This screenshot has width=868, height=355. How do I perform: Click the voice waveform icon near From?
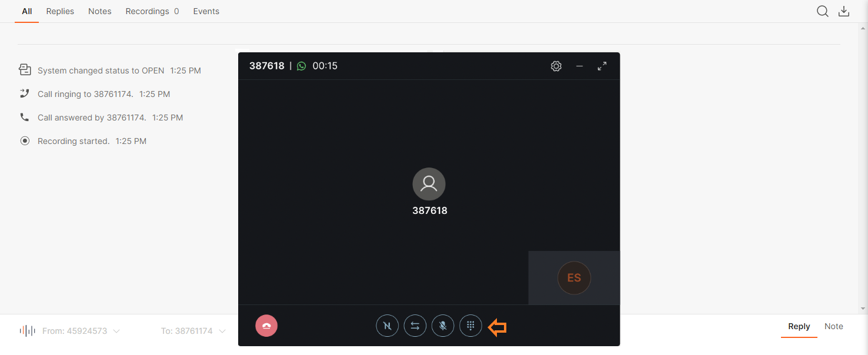[x=27, y=331]
